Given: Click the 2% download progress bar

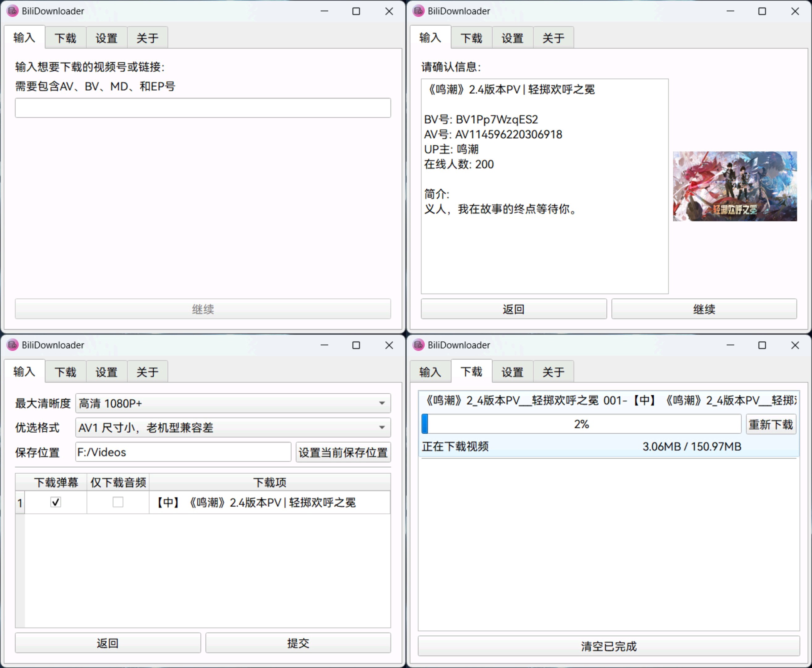Looking at the screenshot, I should coord(581,424).
